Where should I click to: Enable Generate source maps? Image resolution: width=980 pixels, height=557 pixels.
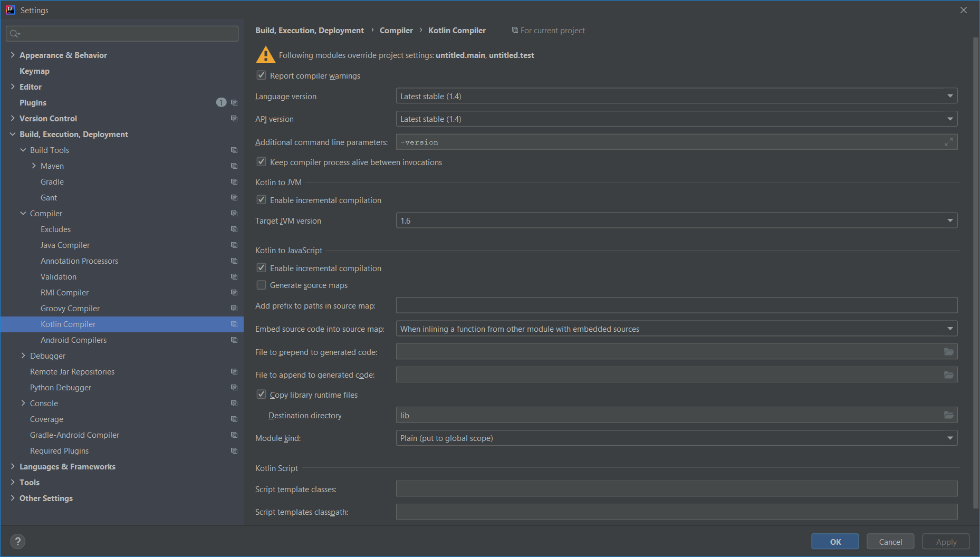tap(261, 285)
